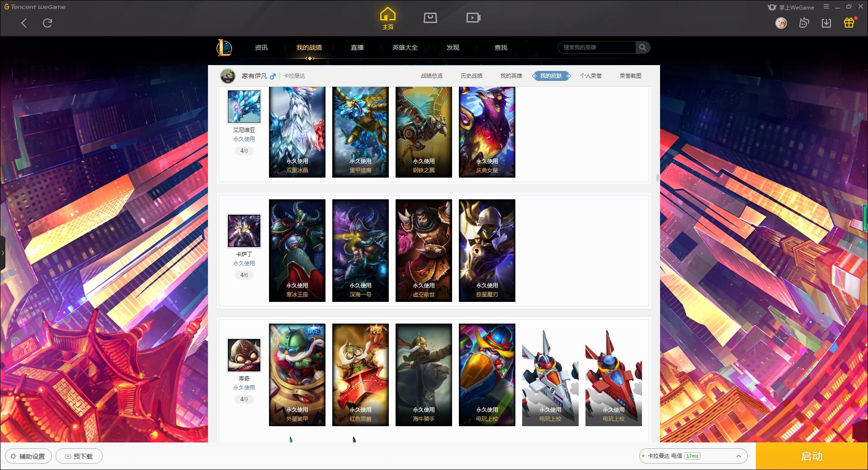This screenshot has width=868, height=470.
Task: Click the skin list vertical scrollbar
Action: tap(657, 178)
